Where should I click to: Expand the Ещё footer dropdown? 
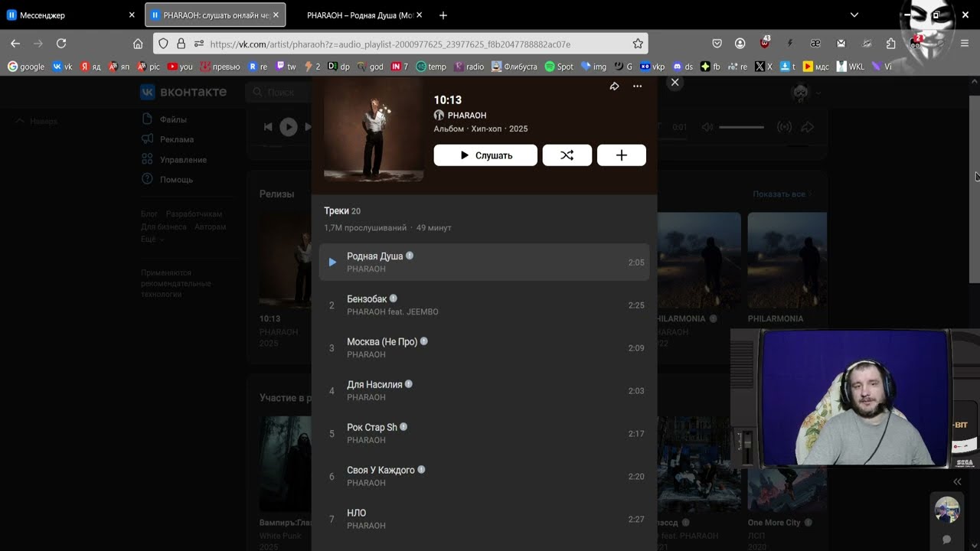point(152,239)
